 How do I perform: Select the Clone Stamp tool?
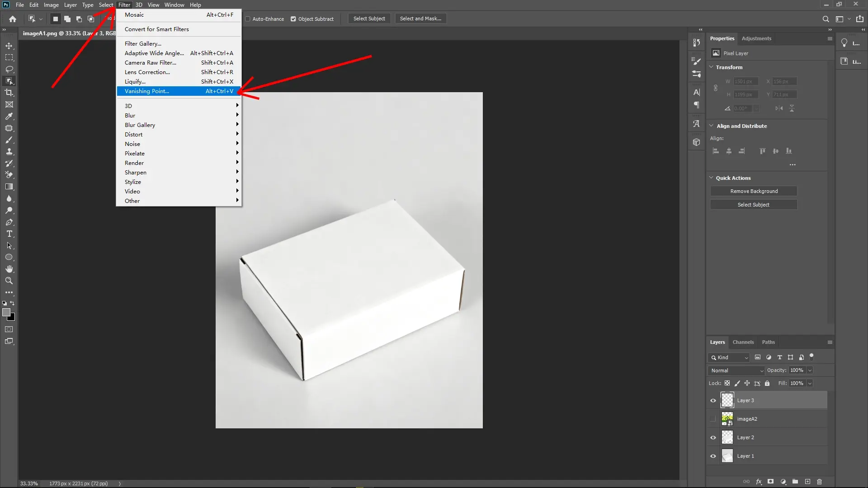click(x=9, y=152)
